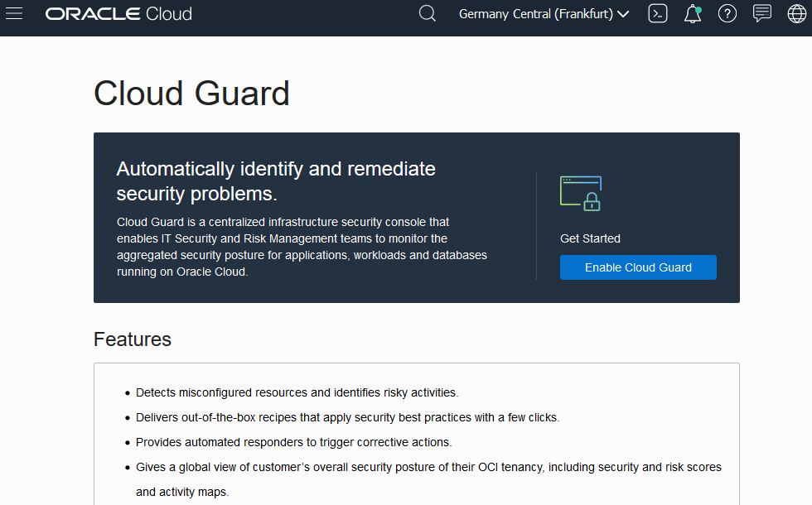Click the language globe icon
Screen dimensions: 812x505
click(796, 13)
